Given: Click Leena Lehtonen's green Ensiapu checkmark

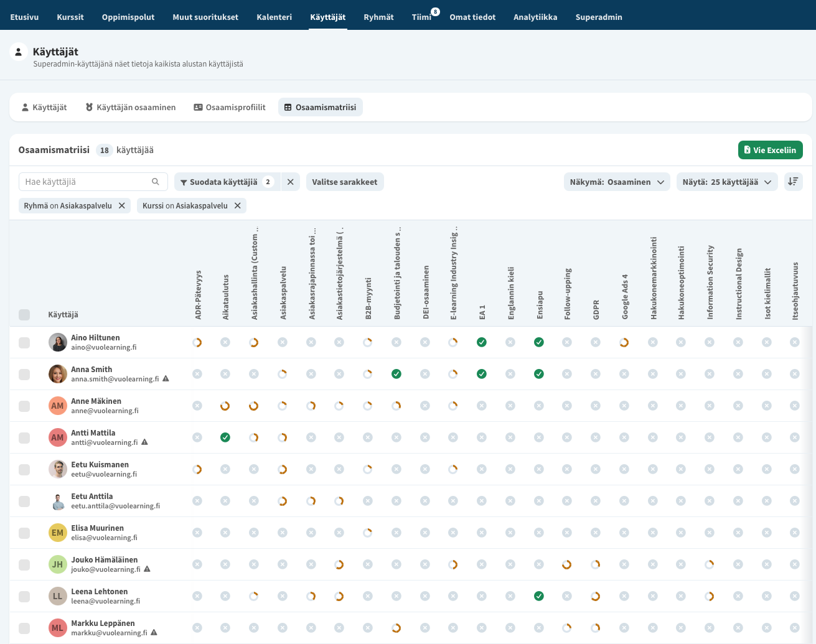Looking at the screenshot, I should (539, 596).
